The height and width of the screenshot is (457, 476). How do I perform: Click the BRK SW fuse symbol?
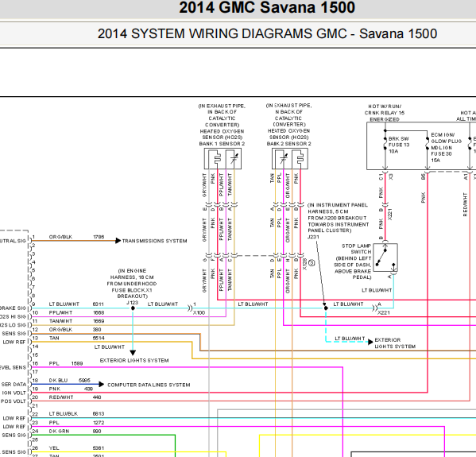pyautogui.click(x=385, y=144)
